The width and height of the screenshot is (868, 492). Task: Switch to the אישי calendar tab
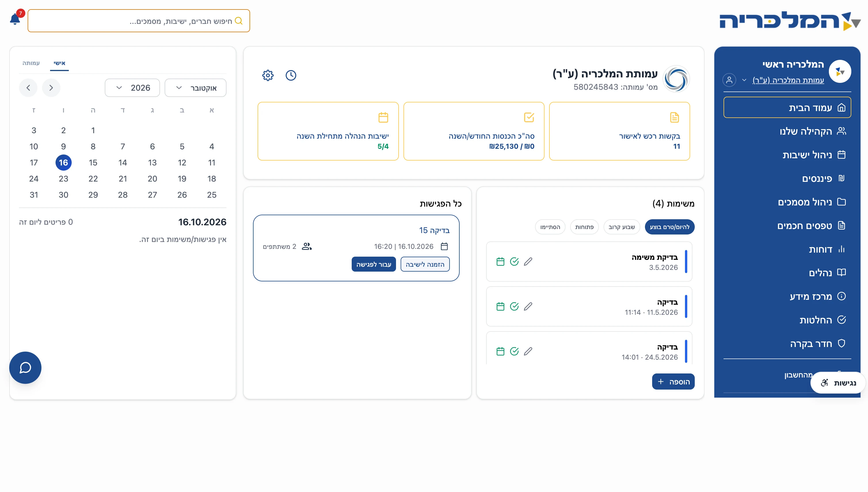tap(59, 63)
